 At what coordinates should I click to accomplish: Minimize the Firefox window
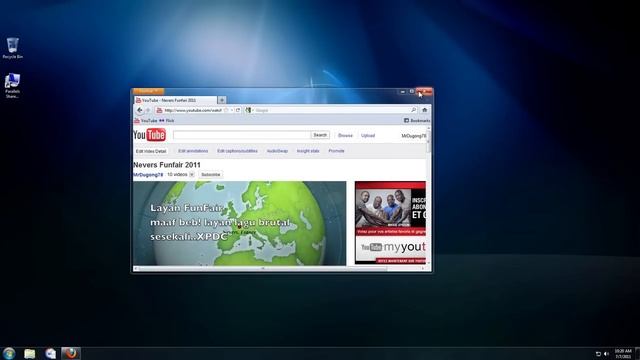click(402, 91)
